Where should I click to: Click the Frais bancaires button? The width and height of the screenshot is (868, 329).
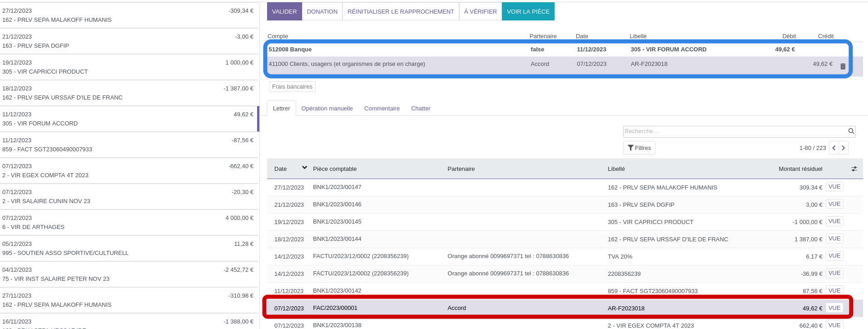(x=292, y=86)
